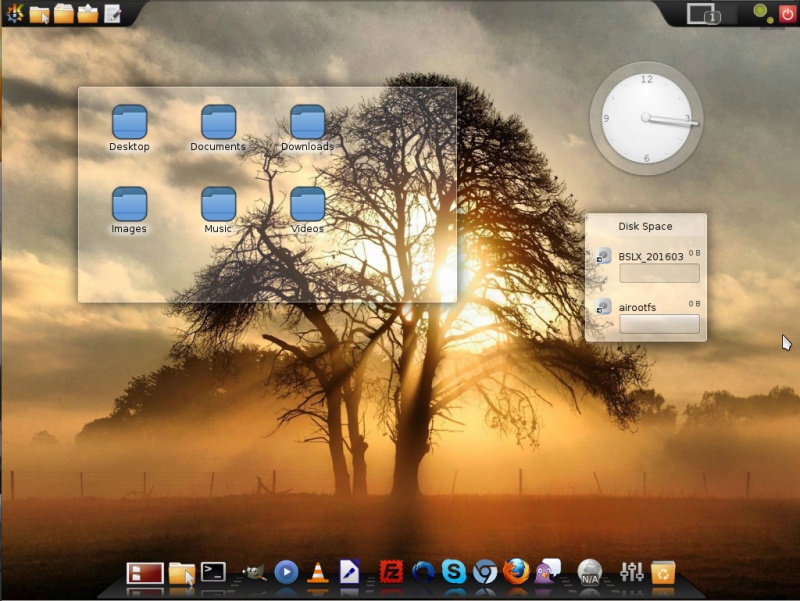Open the Downloads folder

(x=307, y=123)
